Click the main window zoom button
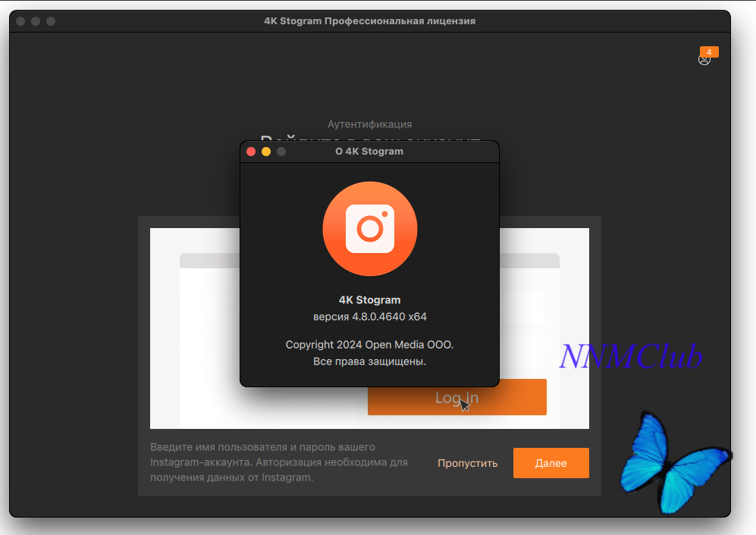 [x=51, y=21]
